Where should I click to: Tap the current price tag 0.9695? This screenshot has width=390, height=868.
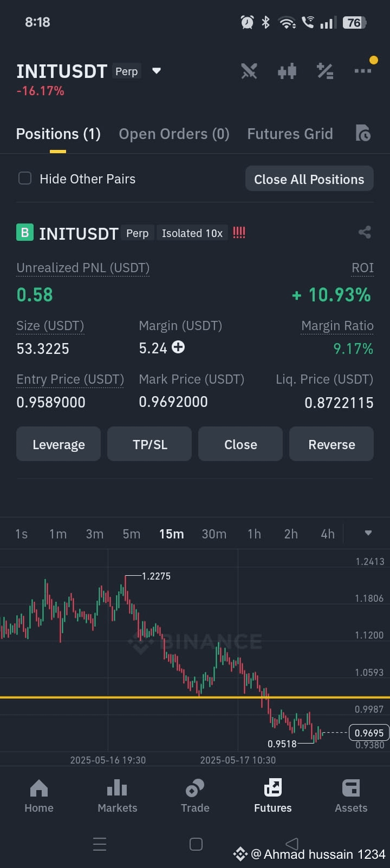(369, 733)
